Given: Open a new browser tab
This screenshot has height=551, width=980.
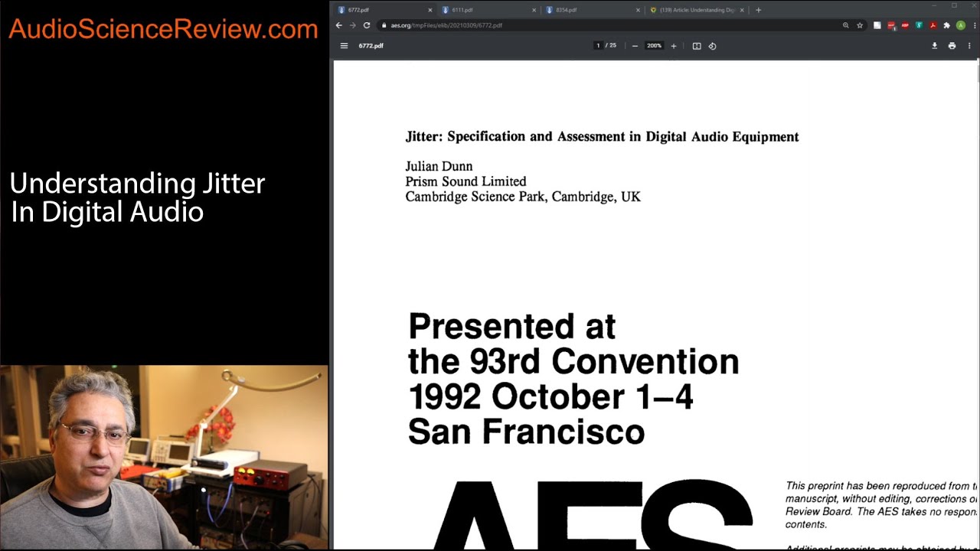Looking at the screenshot, I should coord(758,10).
